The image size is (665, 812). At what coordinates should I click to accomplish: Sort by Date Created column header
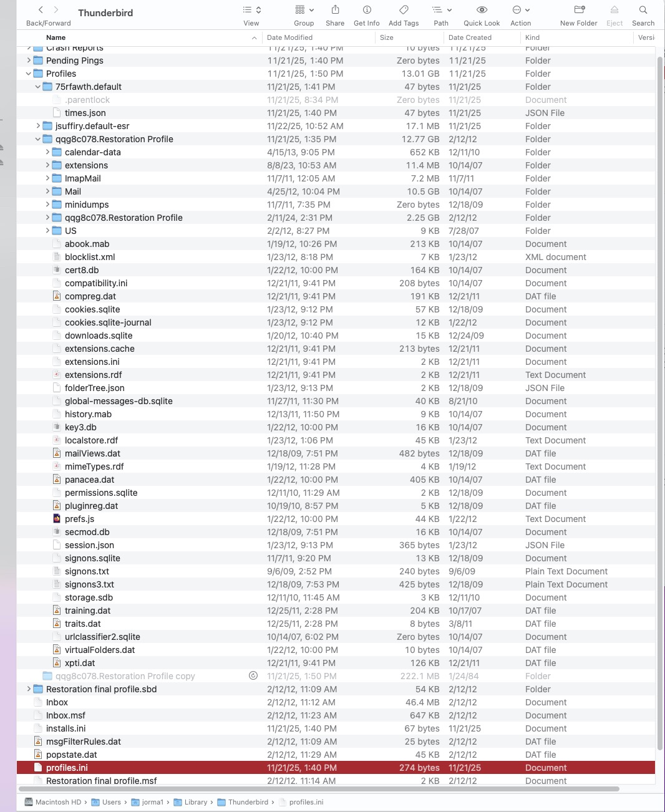click(470, 37)
